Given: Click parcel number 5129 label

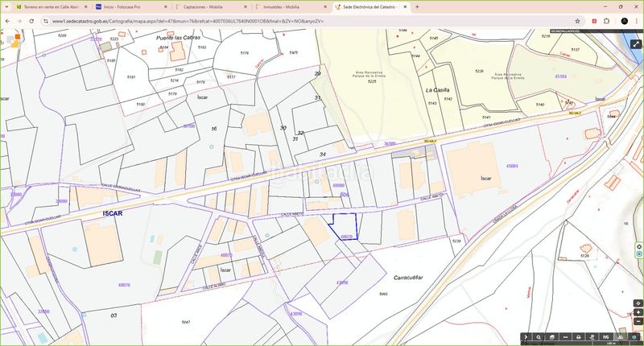Looking at the screenshot, I should tap(585, 256).
